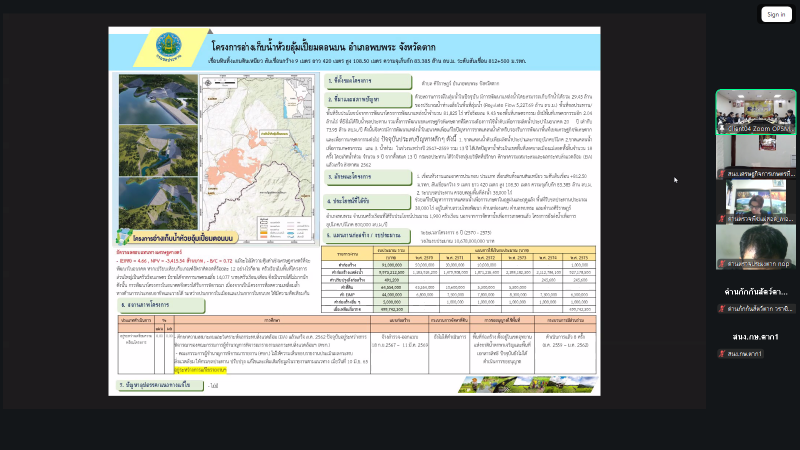Click muted microphone icon on the glasses woman's tile
Screen dimensions: 800x450
tap(722, 218)
